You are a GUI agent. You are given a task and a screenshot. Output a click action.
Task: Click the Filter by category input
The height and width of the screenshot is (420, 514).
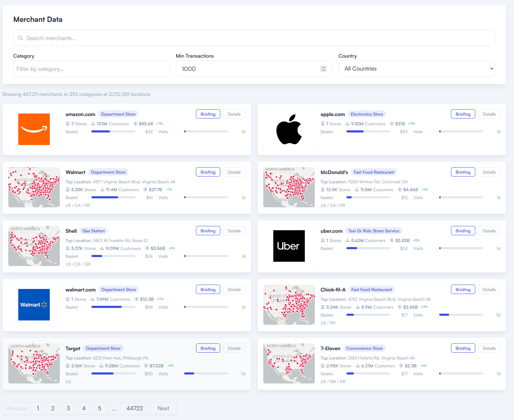tap(92, 69)
